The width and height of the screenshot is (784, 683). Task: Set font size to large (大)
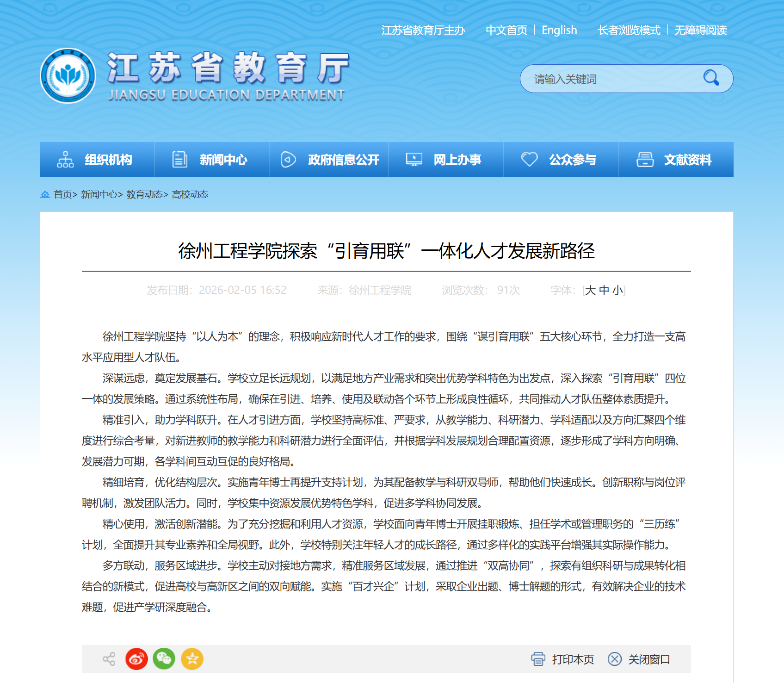point(590,291)
